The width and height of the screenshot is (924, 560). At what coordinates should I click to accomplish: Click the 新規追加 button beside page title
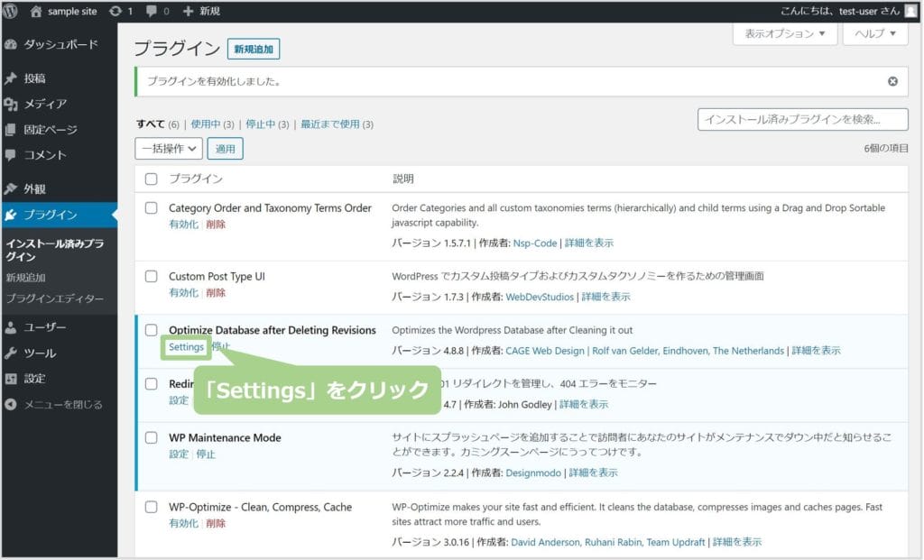[254, 49]
